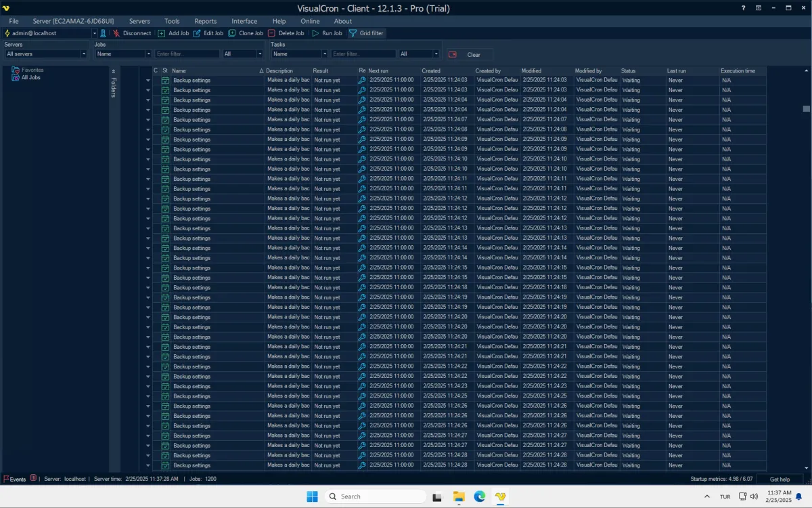The image size is (812, 508).
Task: Expand the job row created 11:24:18
Action: (x=148, y=287)
